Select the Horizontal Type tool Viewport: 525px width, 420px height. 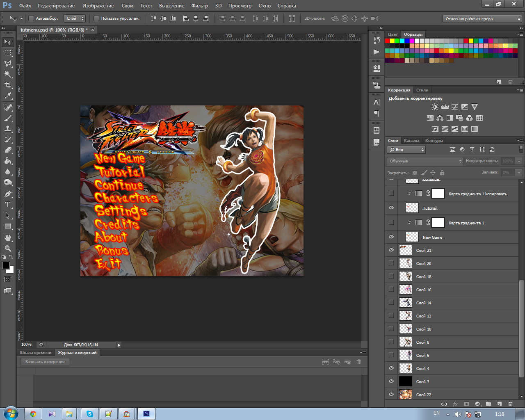tap(8, 205)
